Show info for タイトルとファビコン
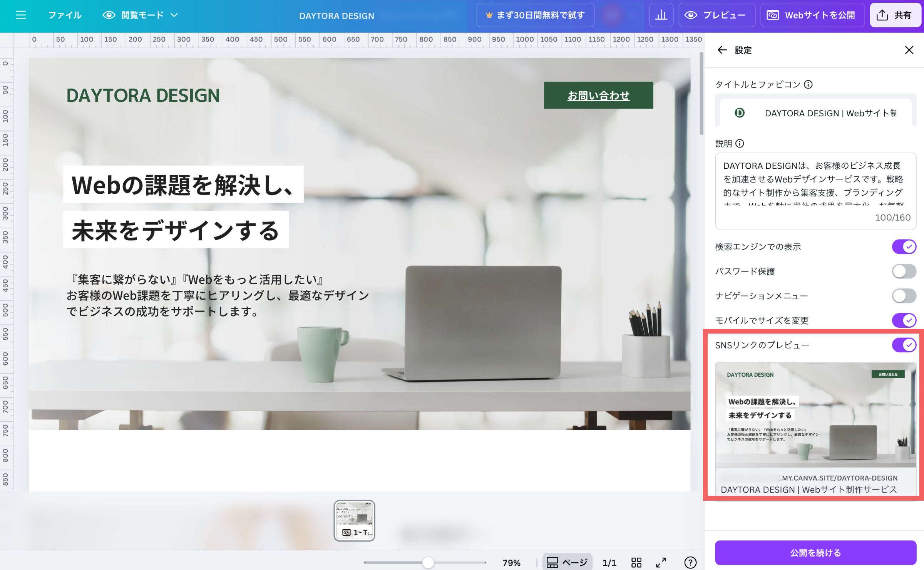The height and width of the screenshot is (570, 924). tap(808, 84)
